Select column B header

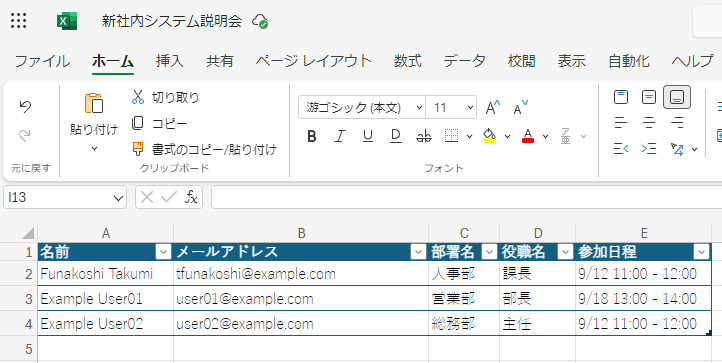(301, 233)
